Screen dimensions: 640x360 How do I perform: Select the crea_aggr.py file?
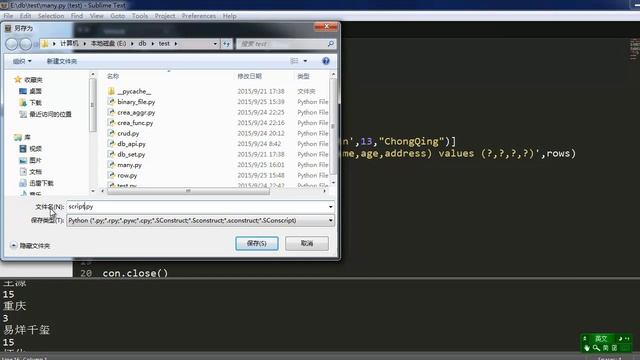[136, 112]
